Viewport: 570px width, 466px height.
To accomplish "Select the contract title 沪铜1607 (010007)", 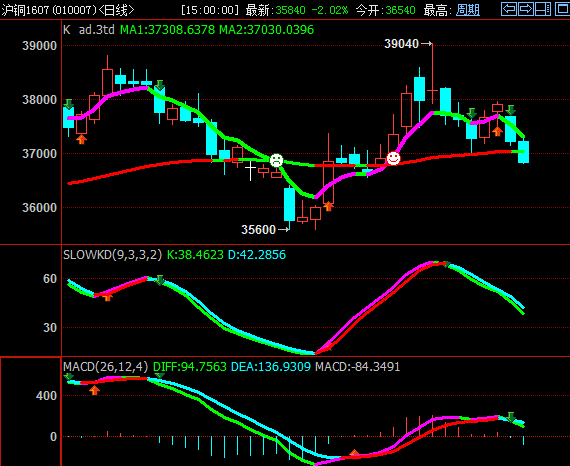I will 49,10.
